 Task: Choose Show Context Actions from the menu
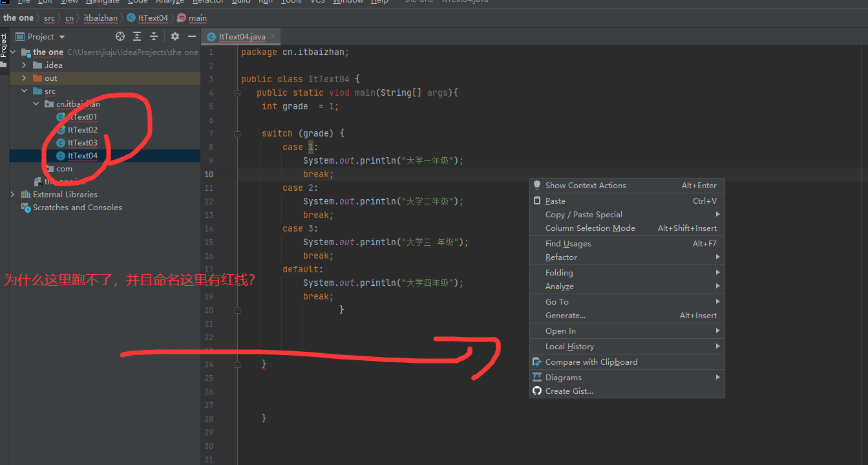pos(627,186)
